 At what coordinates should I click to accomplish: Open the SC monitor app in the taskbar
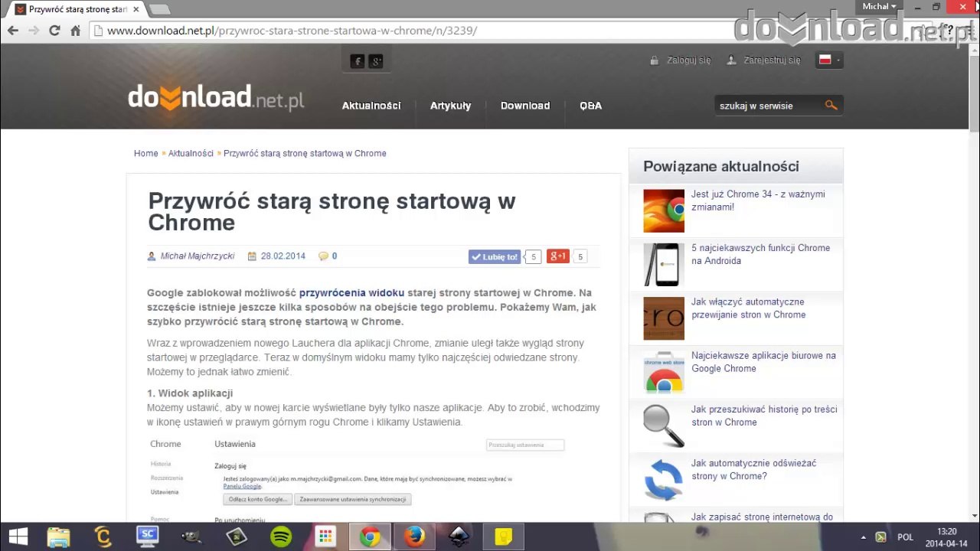point(148,536)
